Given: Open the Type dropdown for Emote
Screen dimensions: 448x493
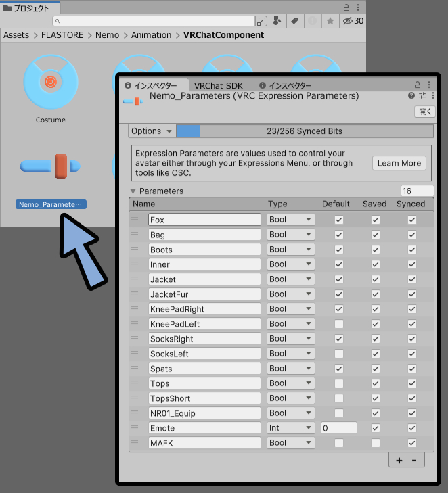Looking at the screenshot, I should pos(291,427).
